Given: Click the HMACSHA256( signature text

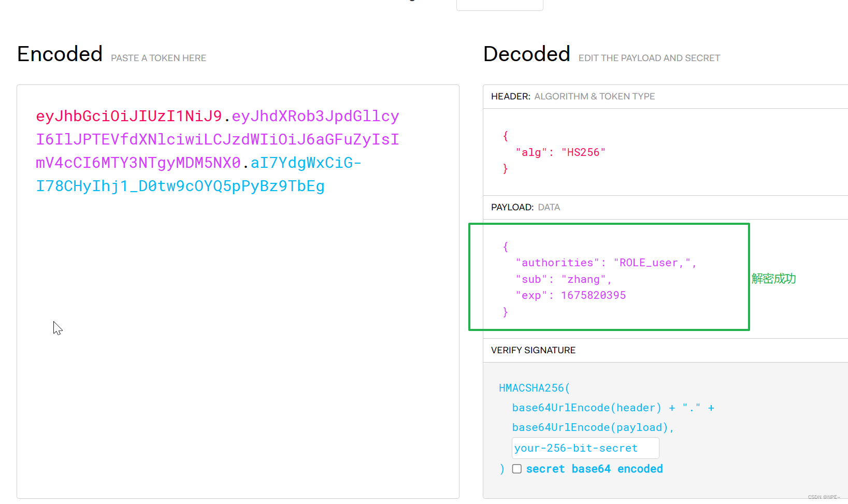Looking at the screenshot, I should coord(534,388).
